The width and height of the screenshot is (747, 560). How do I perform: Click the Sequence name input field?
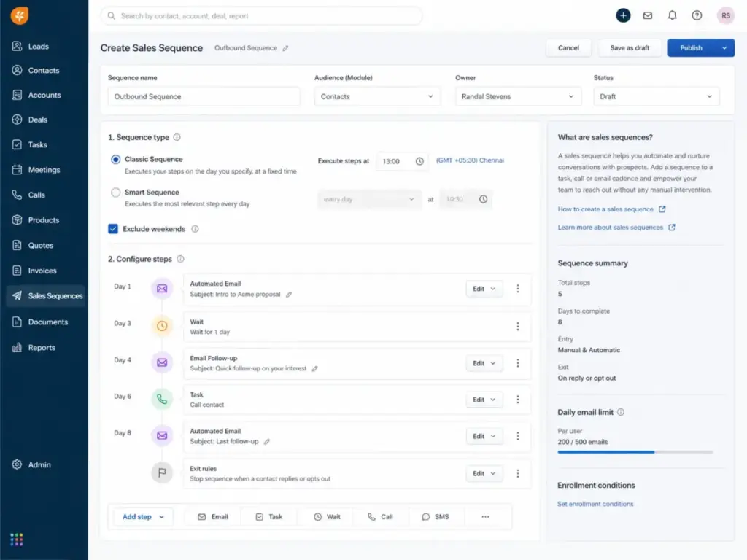tap(204, 96)
